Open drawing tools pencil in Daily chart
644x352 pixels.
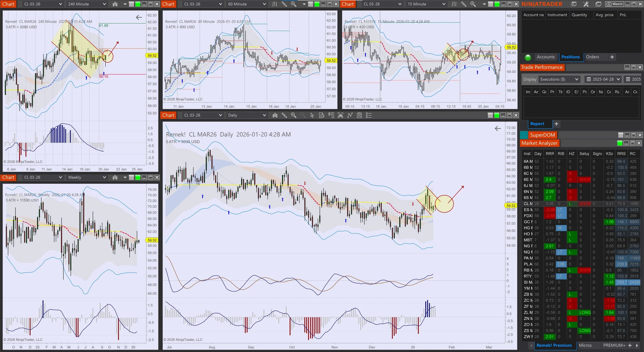tap(284, 115)
